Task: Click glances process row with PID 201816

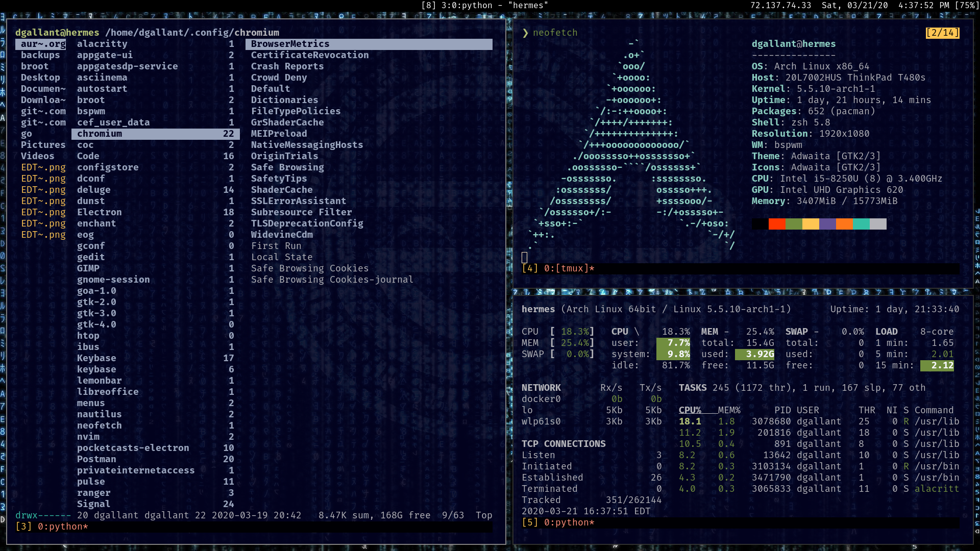Action: pos(819,433)
